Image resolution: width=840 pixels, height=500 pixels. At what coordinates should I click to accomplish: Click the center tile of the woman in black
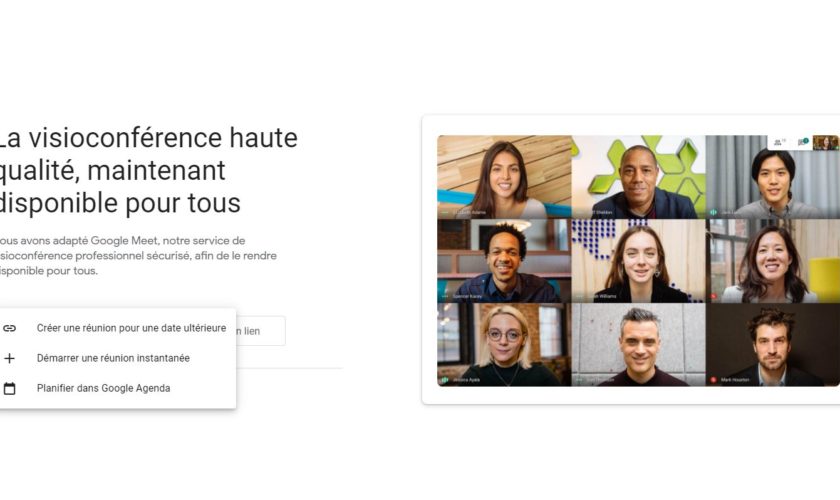pos(639,260)
